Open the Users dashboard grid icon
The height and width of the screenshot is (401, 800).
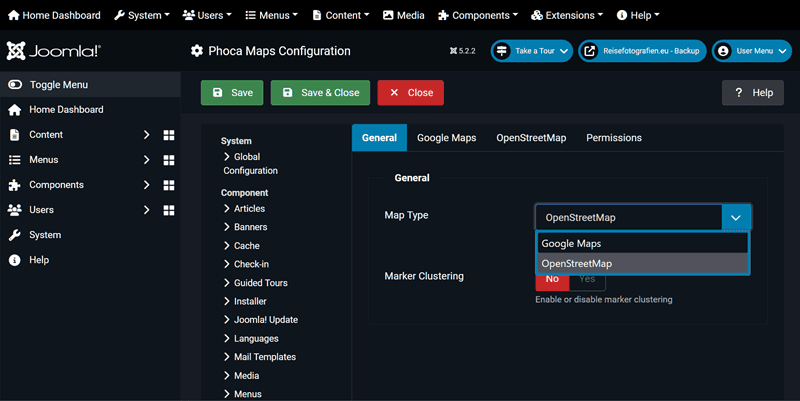(169, 210)
